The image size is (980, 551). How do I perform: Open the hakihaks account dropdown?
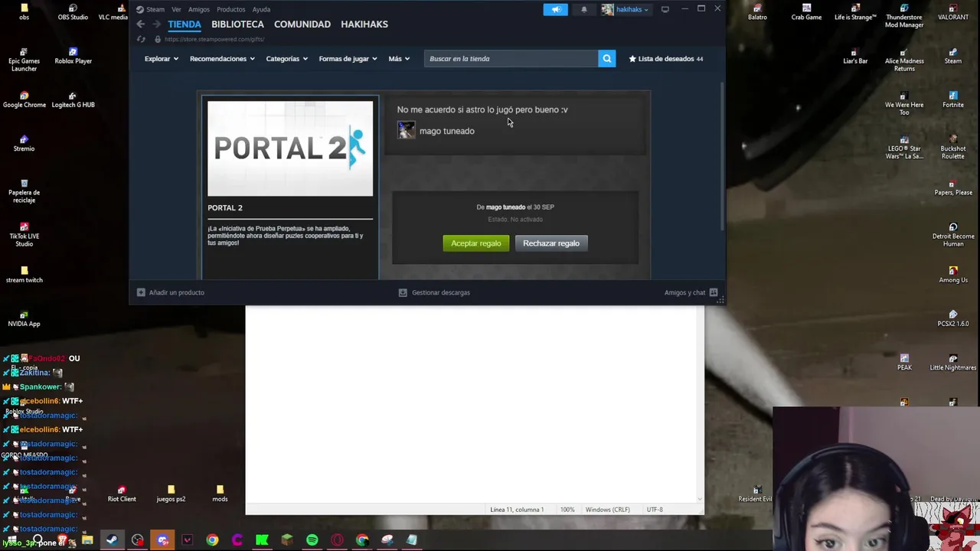(626, 9)
